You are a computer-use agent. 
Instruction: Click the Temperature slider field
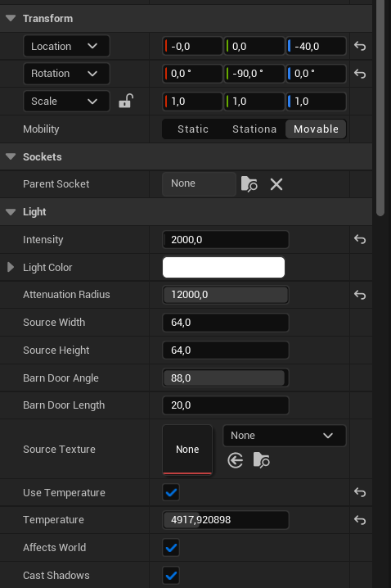click(226, 520)
